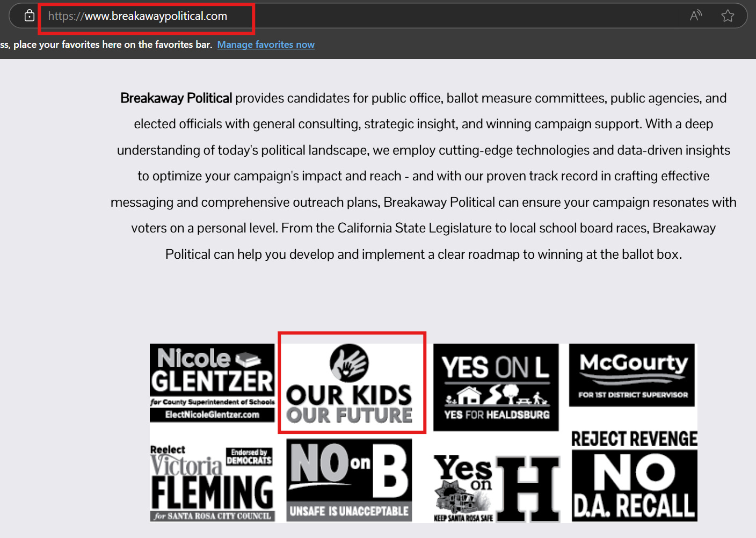
Task: Click the bold Breakaway Political heading text
Action: [x=176, y=98]
